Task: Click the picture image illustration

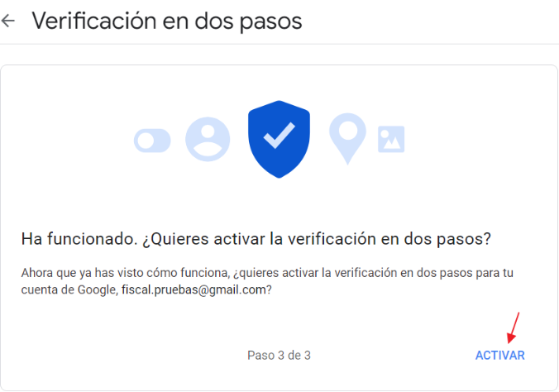Action: point(391,139)
